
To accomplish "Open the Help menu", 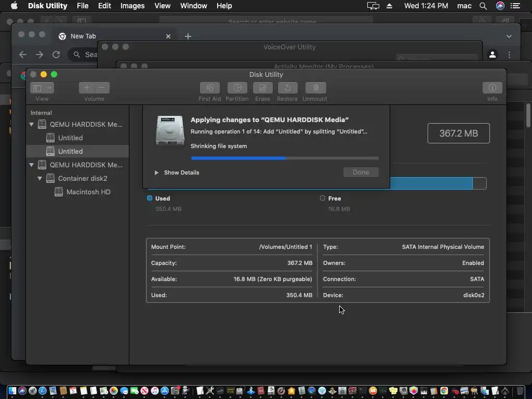I will [x=224, y=6].
